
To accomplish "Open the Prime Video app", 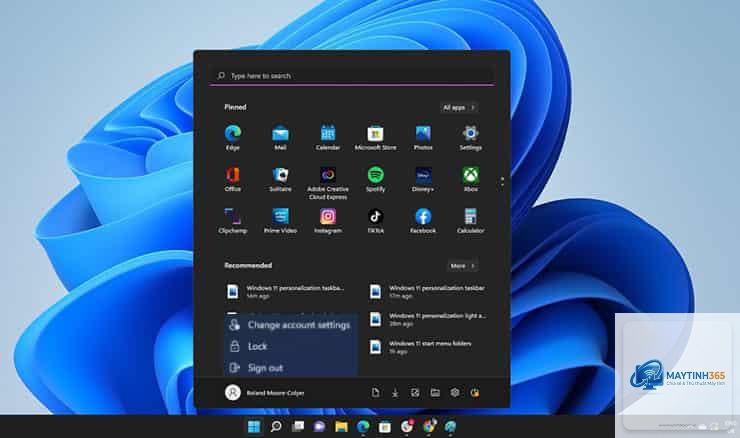I will click(x=280, y=220).
